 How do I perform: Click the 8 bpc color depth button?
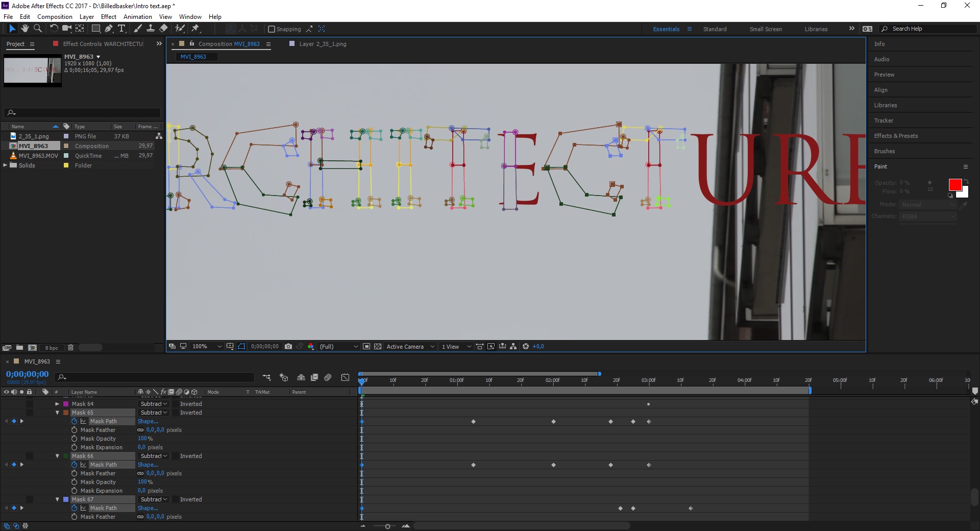pyautogui.click(x=52, y=348)
